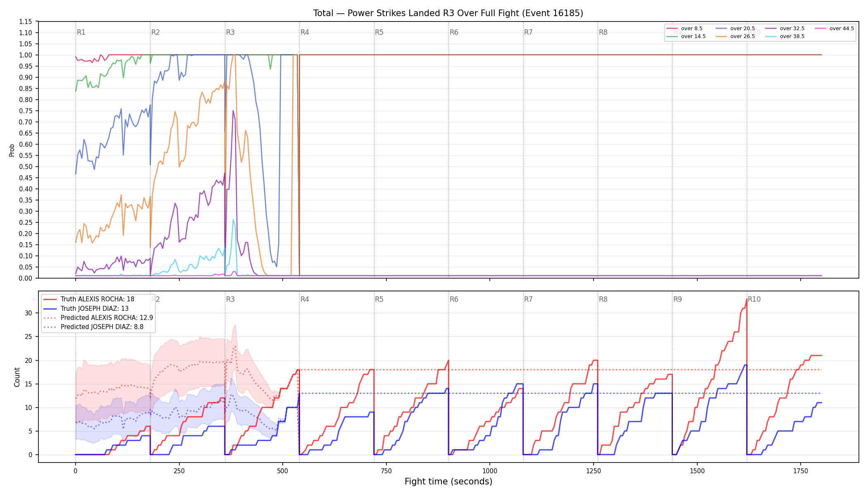Select the 'over 38.5' legend label
Image resolution: width=868 pixels, height=496 pixels.
click(x=792, y=36)
